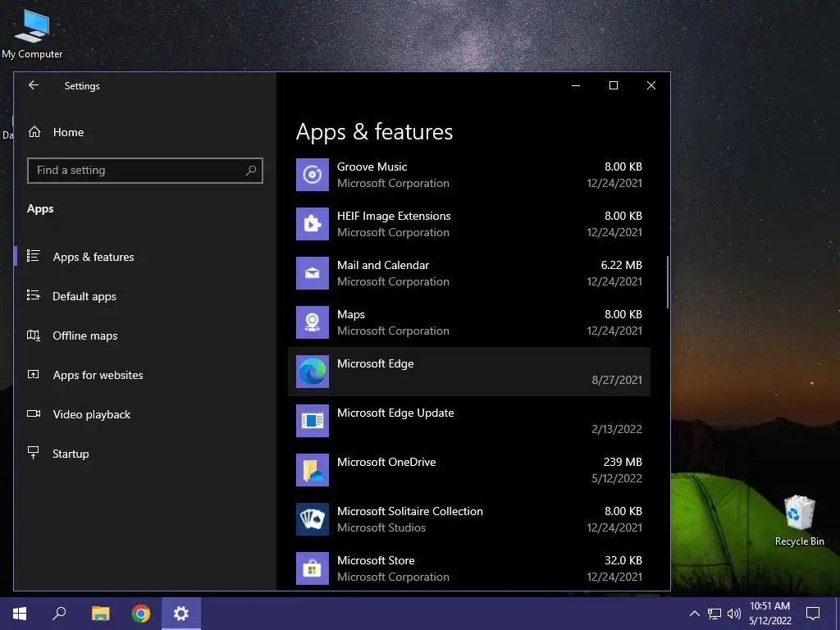Click the Default apps sidebar icon

(x=33, y=295)
